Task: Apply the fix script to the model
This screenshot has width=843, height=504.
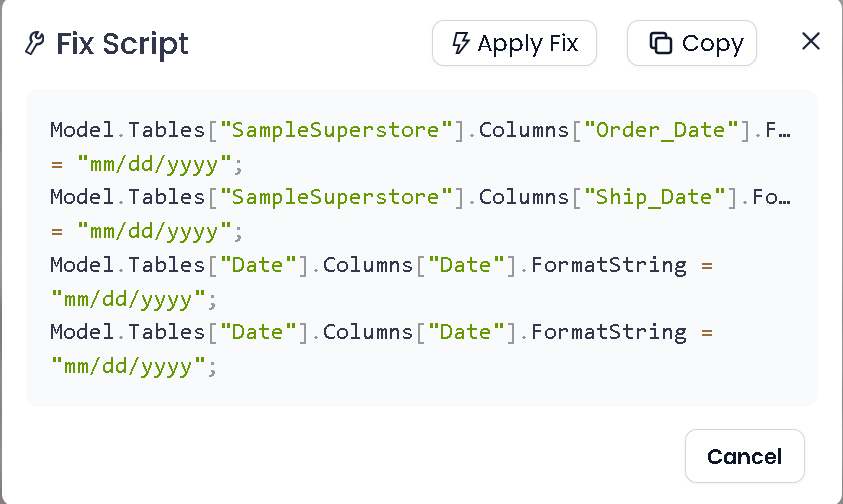Action: [x=514, y=44]
